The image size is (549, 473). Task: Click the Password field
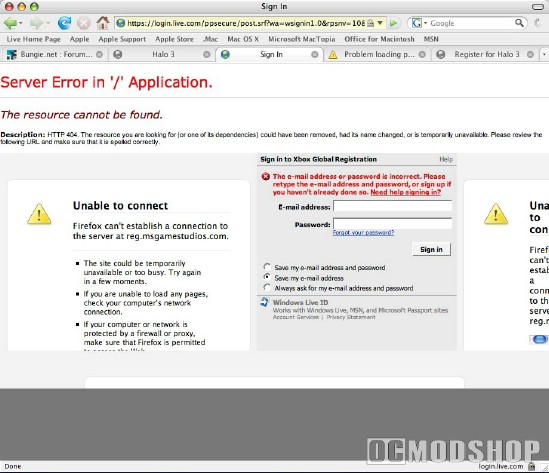coord(392,224)
